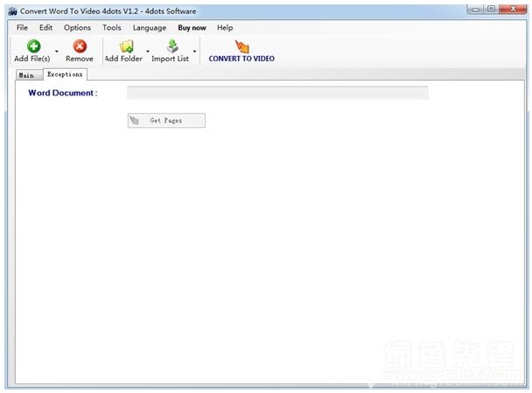
Task: Click the red Remove icon
Action: [x=80, y=46]
